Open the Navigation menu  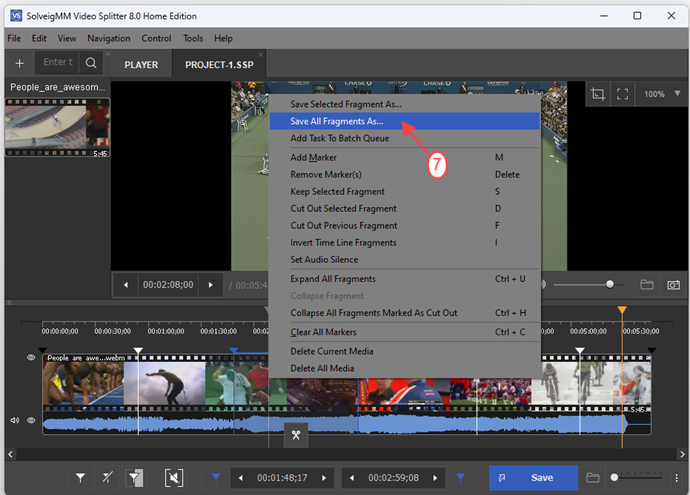[x=109, y=38]
